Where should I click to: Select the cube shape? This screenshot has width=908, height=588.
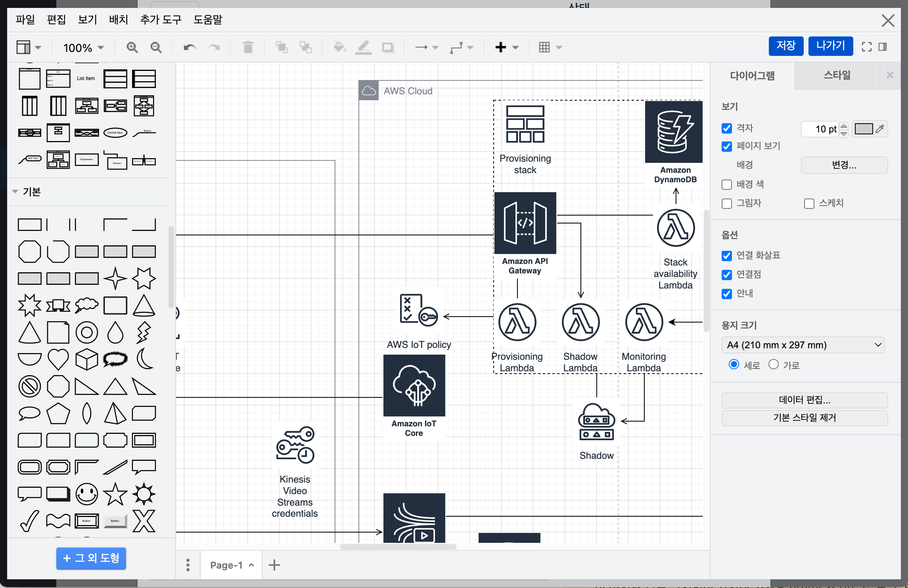(x=87, y=359)
